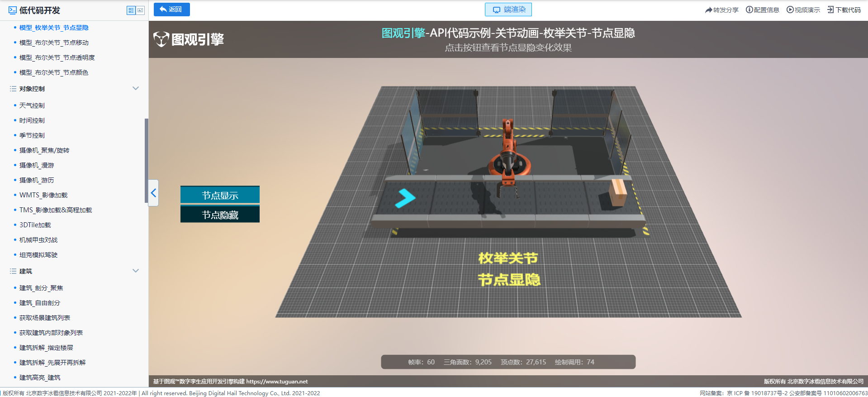Click the 对象控制 section header
The width and height of the screenshot is (868, 397).
[x=74, y=89]
